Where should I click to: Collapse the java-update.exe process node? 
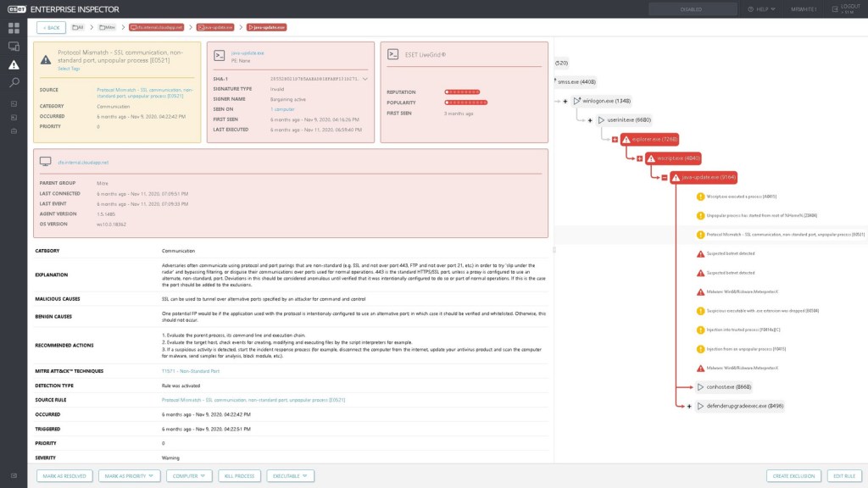click(664, 177)
